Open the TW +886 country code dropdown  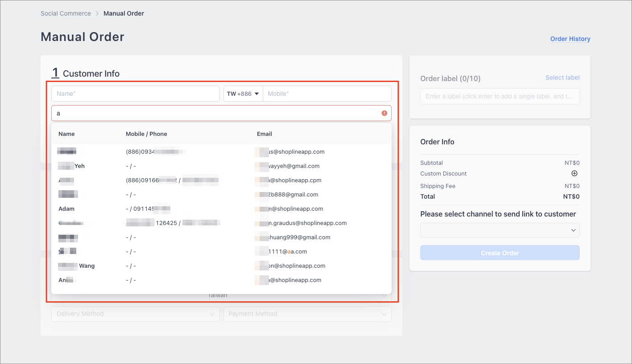pos(243,94)
